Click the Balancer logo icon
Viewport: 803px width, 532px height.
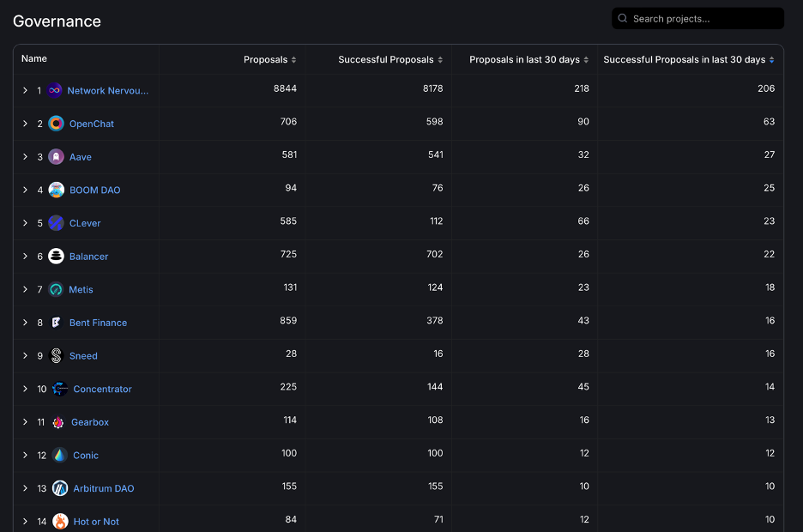(x=56, y=256)
